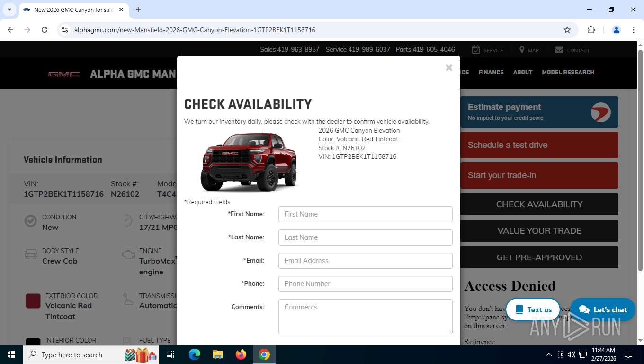Show hidden system tray icons
Image resolution: width=644 pixels, height=364 pixels.
[x=549, y=355]
